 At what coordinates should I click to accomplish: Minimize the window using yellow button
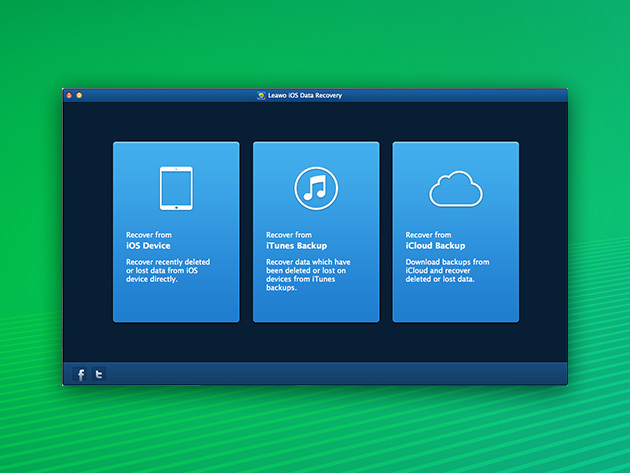pos(79,95)
